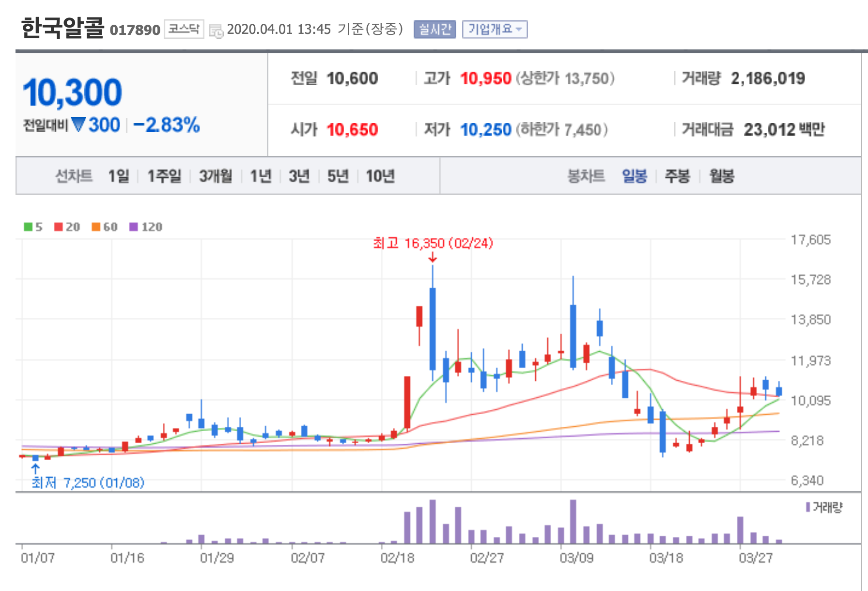Viewport: 868px width, 591px height.
Task: Switch to 일봉 daily candle chart
Action: point(635,176)
